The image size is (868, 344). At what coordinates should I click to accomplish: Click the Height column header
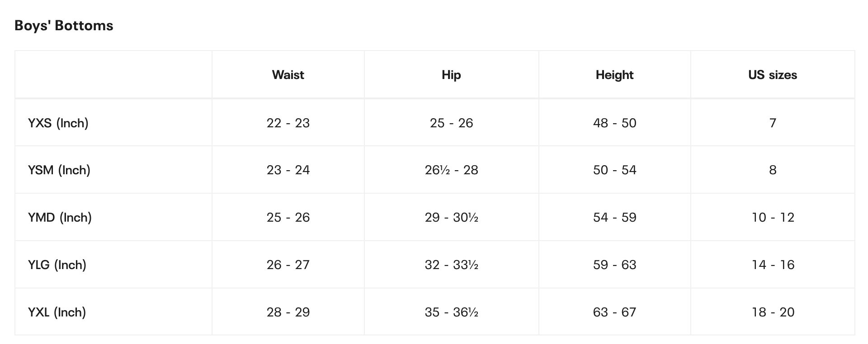tap(614, 75)
